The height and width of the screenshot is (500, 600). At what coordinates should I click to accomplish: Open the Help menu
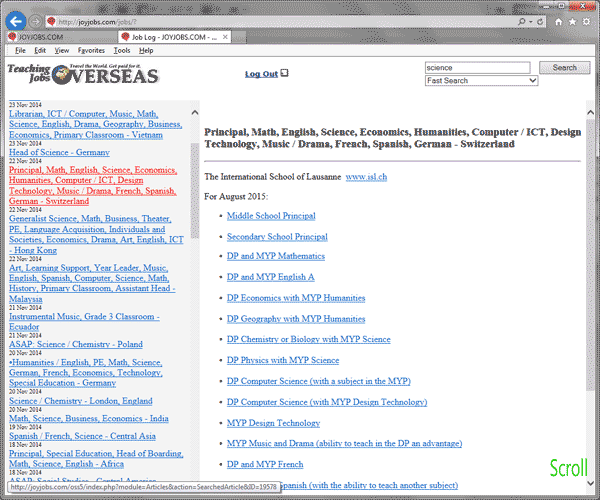tap(146, 50)
